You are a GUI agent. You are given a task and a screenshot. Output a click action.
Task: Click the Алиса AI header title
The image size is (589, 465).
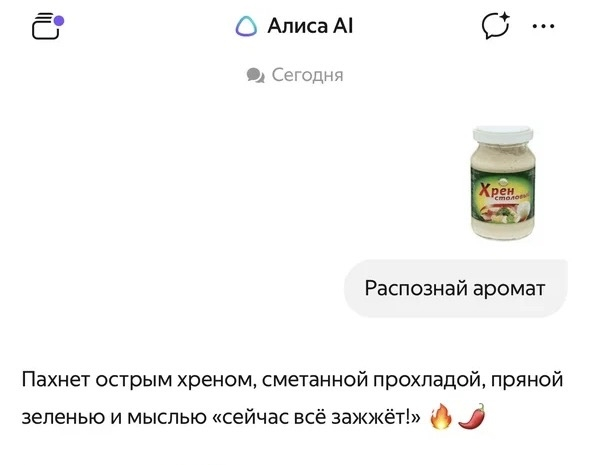click(x=310, y=26)
